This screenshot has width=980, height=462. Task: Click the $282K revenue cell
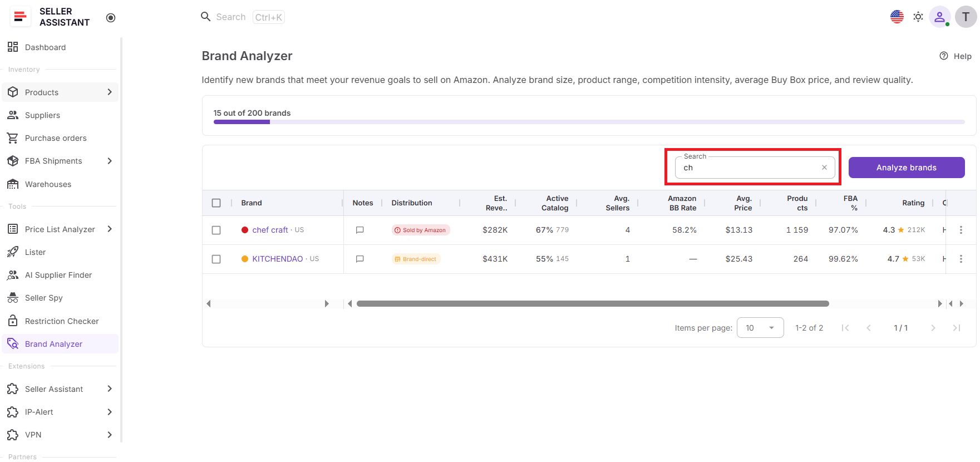(x=495, y=230)
